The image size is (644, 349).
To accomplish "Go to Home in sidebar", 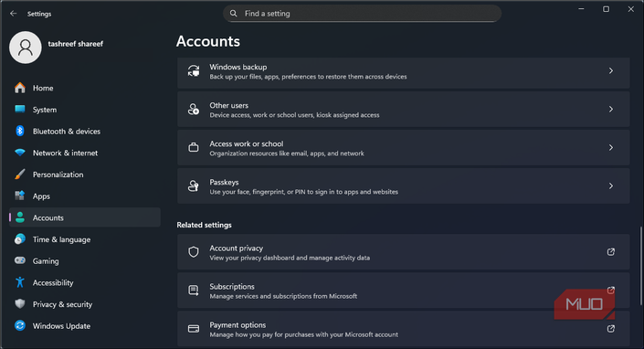I will 85,88.
